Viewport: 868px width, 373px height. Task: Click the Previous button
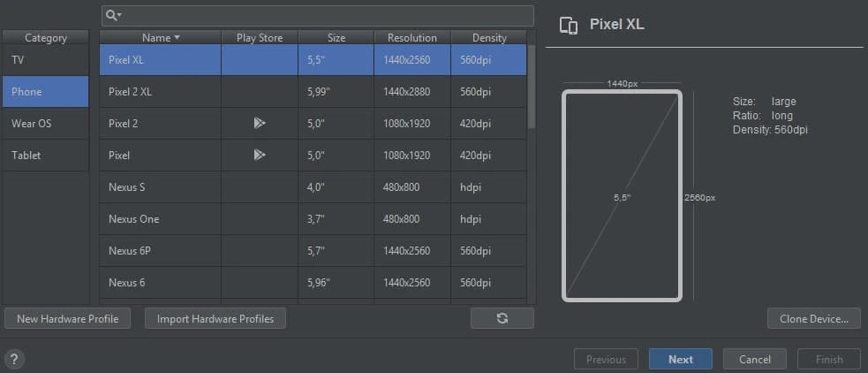click(x=606, y=359)
